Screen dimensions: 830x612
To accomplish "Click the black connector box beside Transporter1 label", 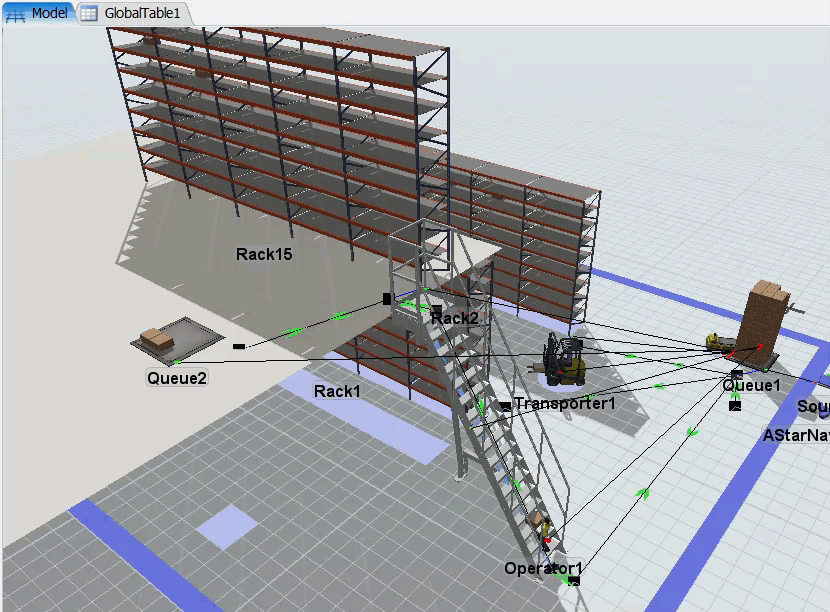I will [x=505, y=406].
